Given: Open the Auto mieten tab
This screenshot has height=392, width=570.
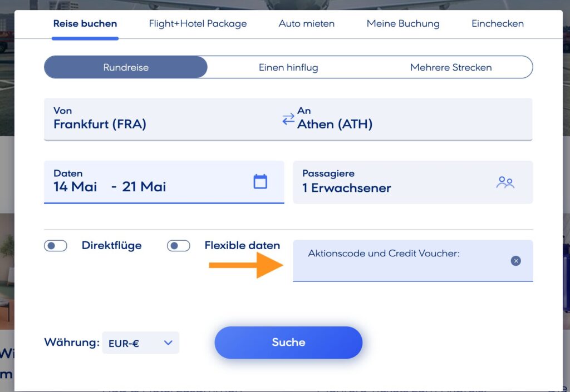Looking at the screenshot, I should pos(306,23).
